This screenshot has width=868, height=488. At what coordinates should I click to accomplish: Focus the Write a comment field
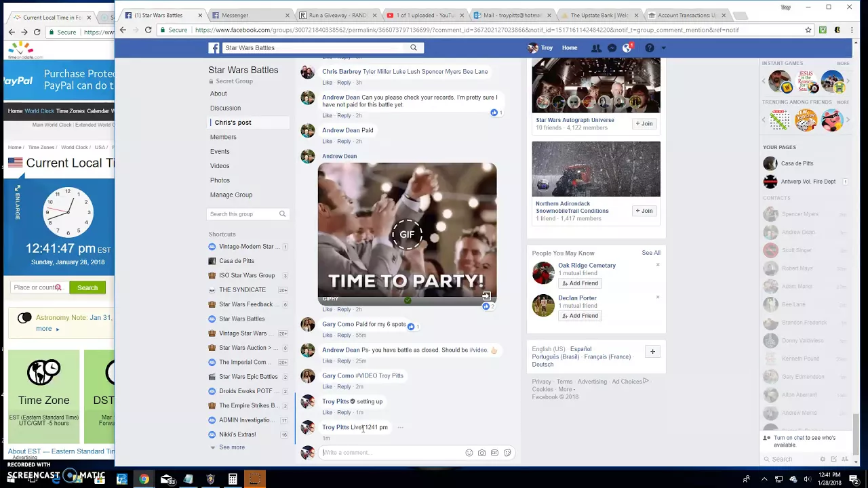click(x=391, y=453)
